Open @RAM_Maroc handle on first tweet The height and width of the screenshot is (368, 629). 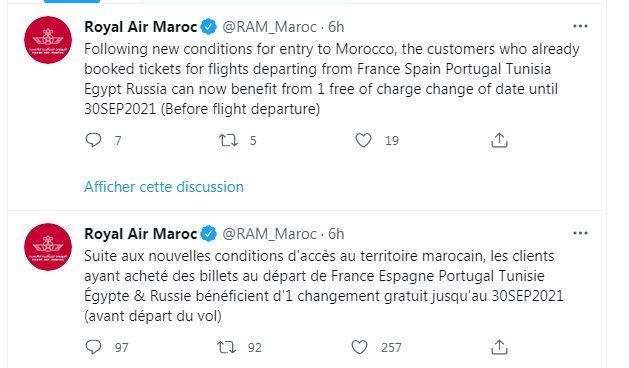coord(270,27)
